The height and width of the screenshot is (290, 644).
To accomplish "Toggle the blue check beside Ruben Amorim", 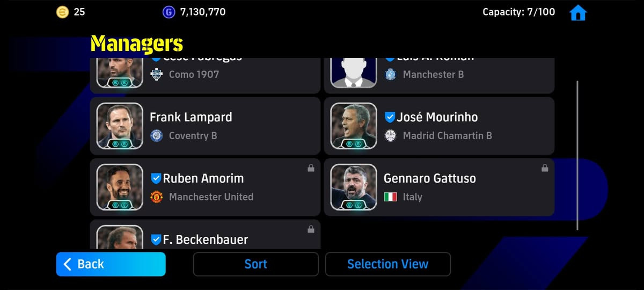I will click(156, 178).
